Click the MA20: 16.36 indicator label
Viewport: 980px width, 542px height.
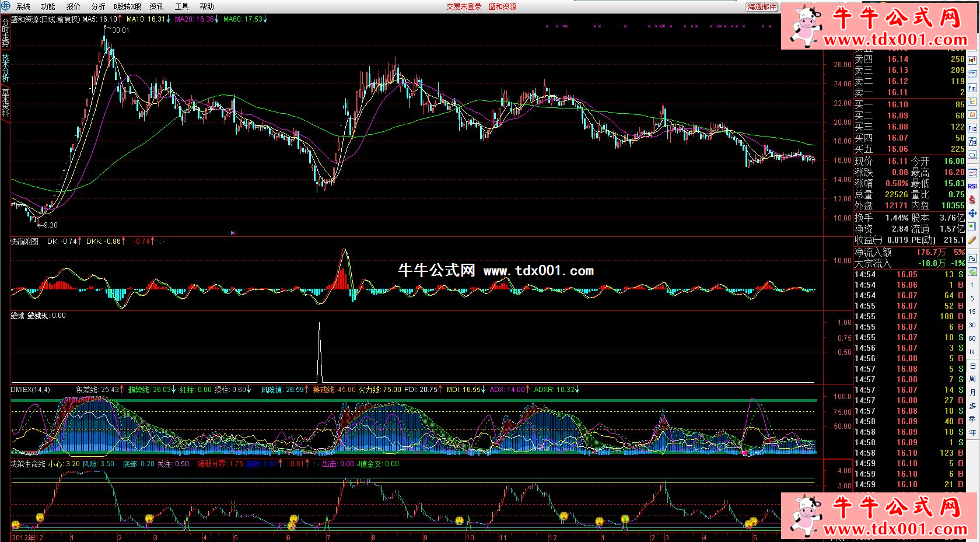click(197, 19)
